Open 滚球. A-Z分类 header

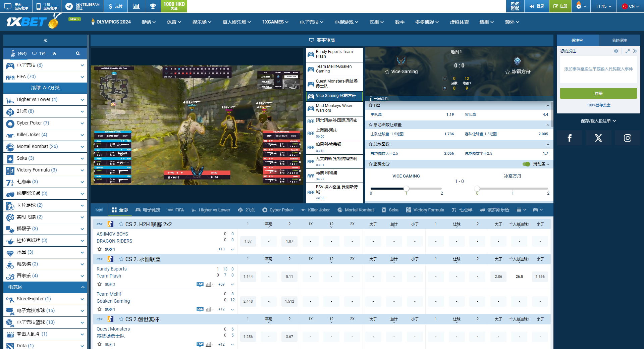pos(45,88)
